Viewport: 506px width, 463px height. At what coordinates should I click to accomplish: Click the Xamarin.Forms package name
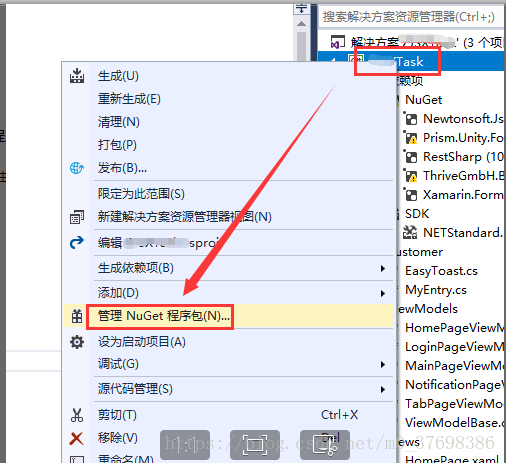click(463, 195)
